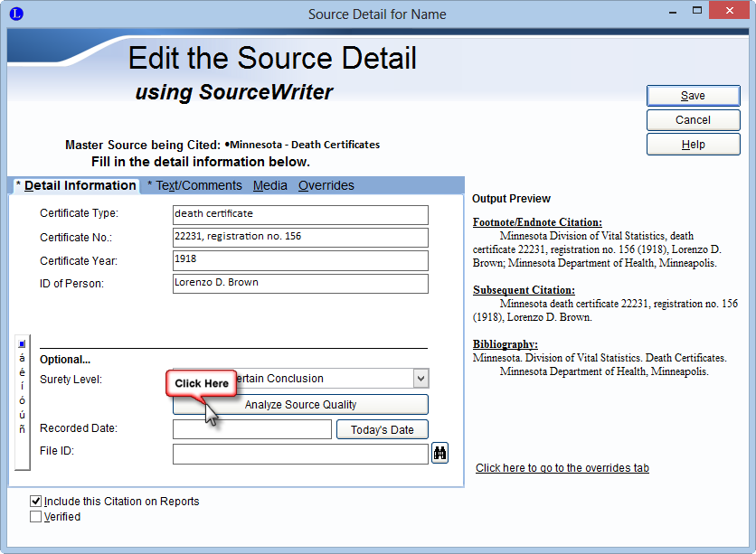
Task: Click the Analyze Source Quality button
Action: (x=300, y=405)
